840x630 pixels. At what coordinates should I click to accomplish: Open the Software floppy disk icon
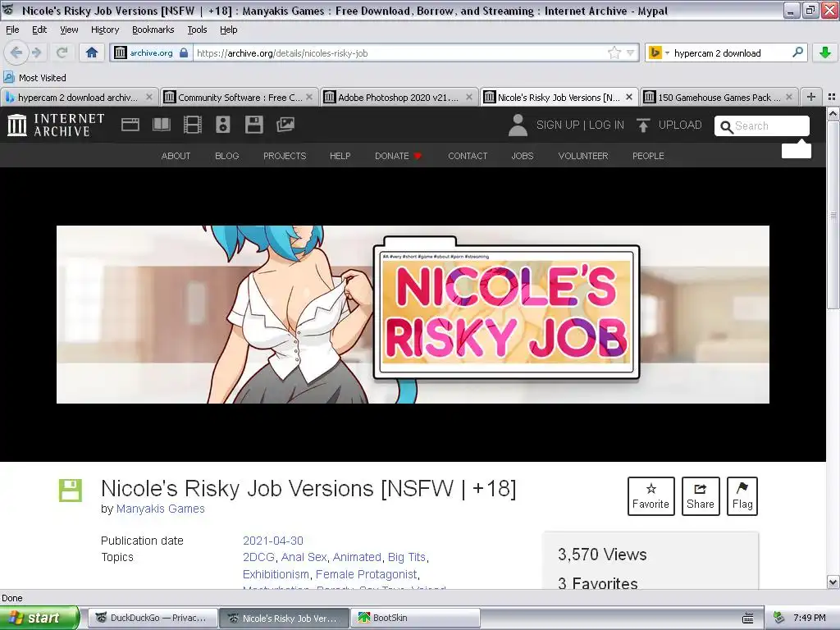point(254,125)
